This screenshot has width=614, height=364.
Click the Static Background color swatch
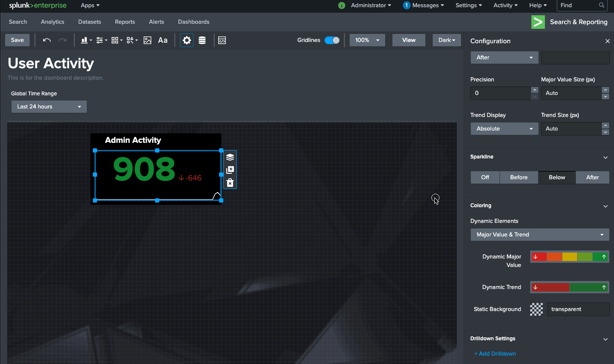tap(536, 309)
